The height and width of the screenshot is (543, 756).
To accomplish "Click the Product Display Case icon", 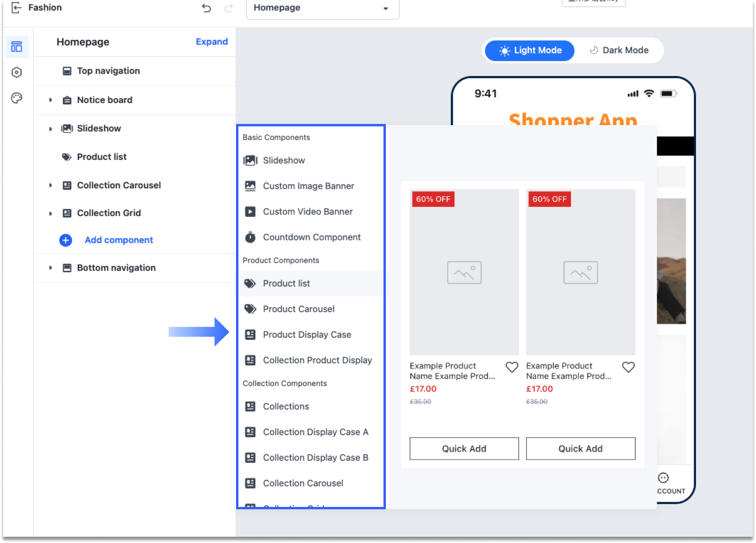I will pyautogui.click(x=250, y=335).
